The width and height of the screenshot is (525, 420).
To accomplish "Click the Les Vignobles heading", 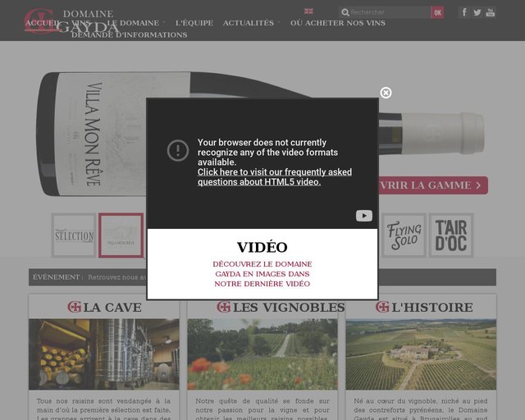I will pyautogui.click(x=289, y=307).
